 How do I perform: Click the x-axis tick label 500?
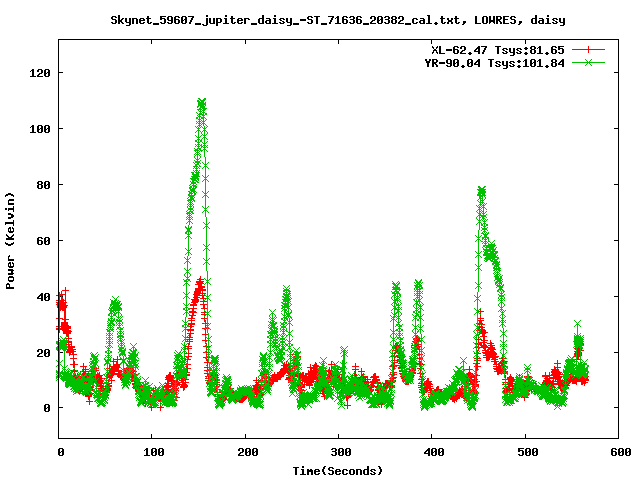[528, 452]
